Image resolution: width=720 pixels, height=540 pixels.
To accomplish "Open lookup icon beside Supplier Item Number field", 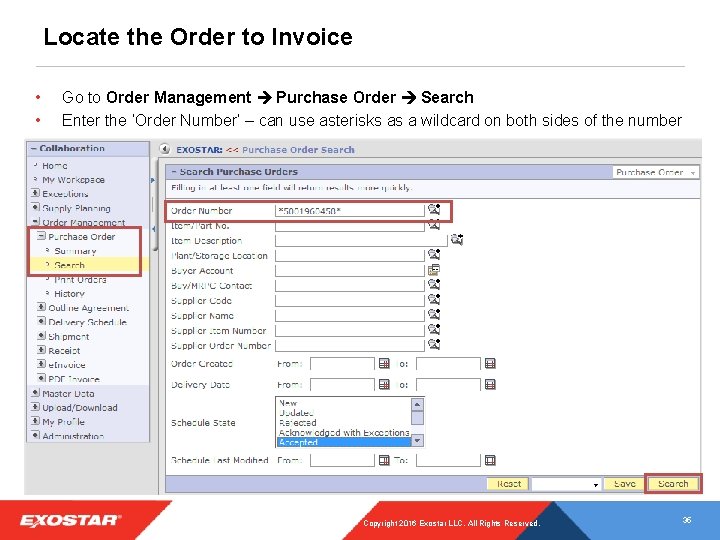I will point(434,329).
